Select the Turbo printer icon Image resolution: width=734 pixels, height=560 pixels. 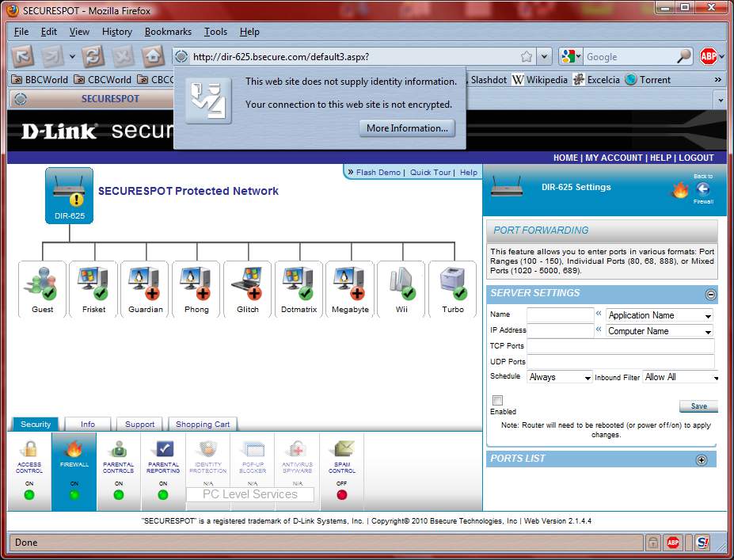click(453, 289)
